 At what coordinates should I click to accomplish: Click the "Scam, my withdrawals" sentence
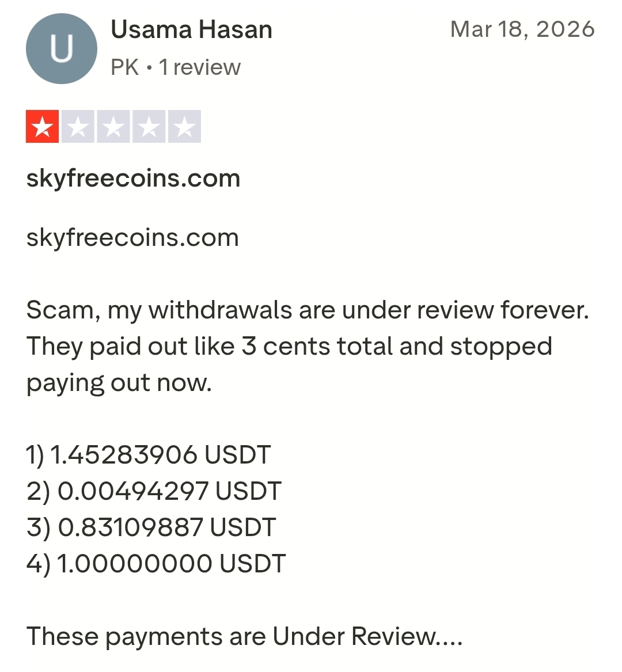pos(308,310)
